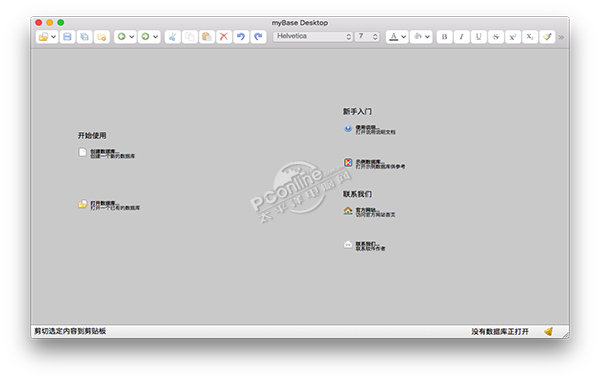This screenshot has height=380, width=600.
Task: Toggle subscript formatting
Action: coord(530,37)
